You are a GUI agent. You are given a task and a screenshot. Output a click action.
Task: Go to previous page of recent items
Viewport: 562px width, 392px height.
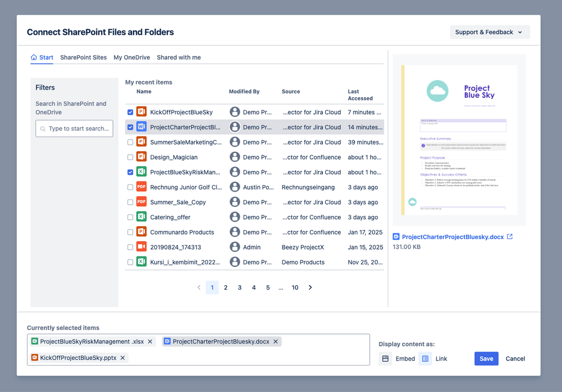pos(199,287)
